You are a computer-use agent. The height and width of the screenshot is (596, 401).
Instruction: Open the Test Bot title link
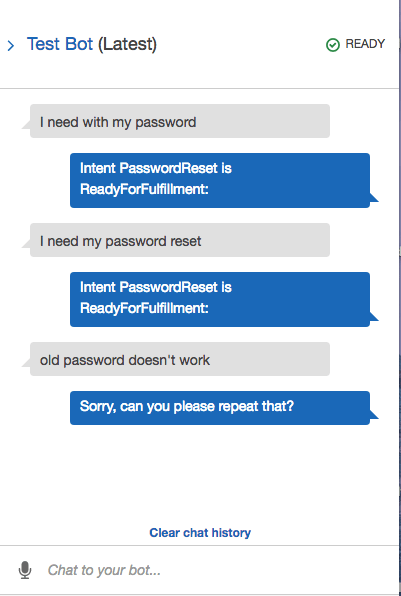pos(60,44)
